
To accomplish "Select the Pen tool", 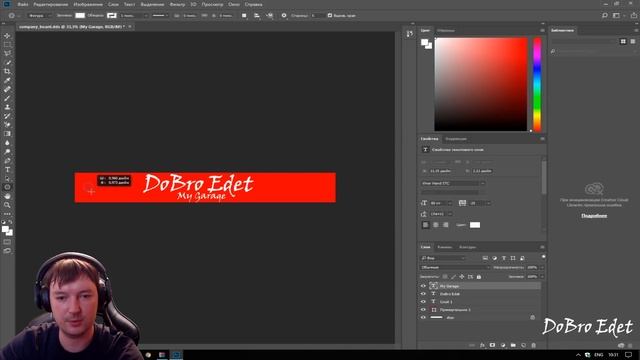I will [x=7, y=160].
